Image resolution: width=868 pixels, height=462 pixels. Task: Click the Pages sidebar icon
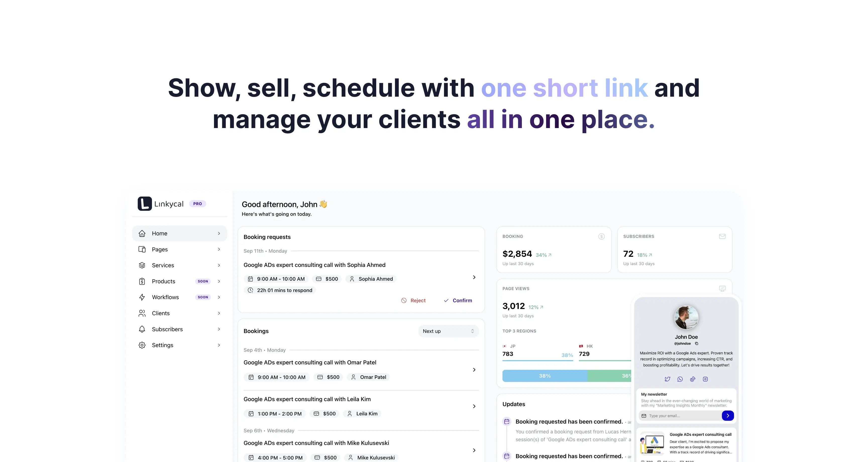click(x=142, y=249)
